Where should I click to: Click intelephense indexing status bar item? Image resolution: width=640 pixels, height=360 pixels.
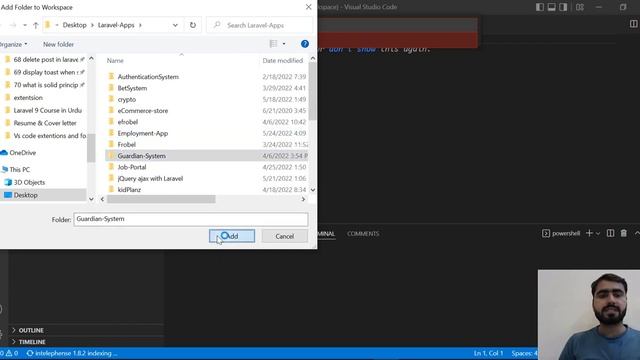click(72, 353)
